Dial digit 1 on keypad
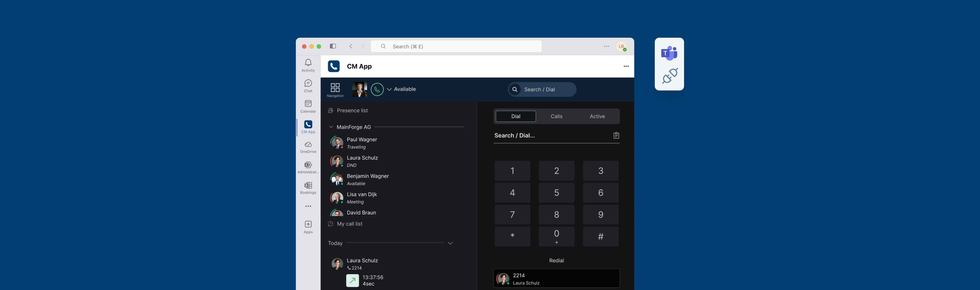Screen dimensions: 980x290 512,171
